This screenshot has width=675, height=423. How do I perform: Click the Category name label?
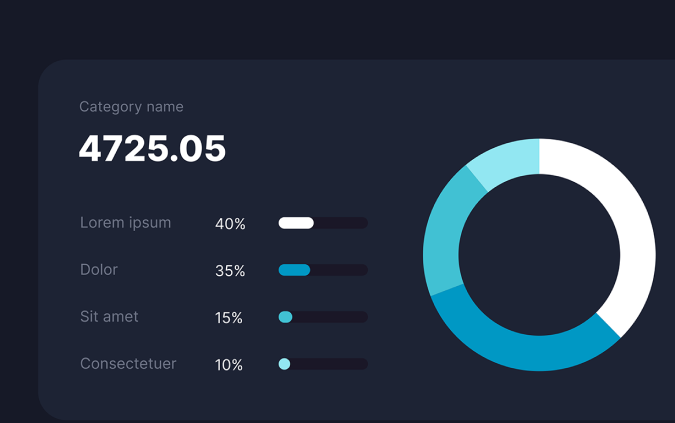pyautogui.click(x=131, y=107)
